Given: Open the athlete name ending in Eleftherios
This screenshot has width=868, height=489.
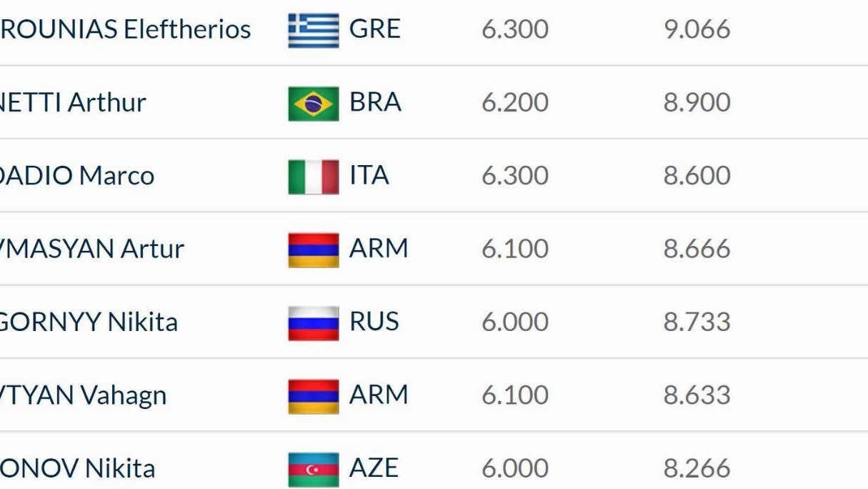Looking at the screenshot, I should click(x=126, y=30).
